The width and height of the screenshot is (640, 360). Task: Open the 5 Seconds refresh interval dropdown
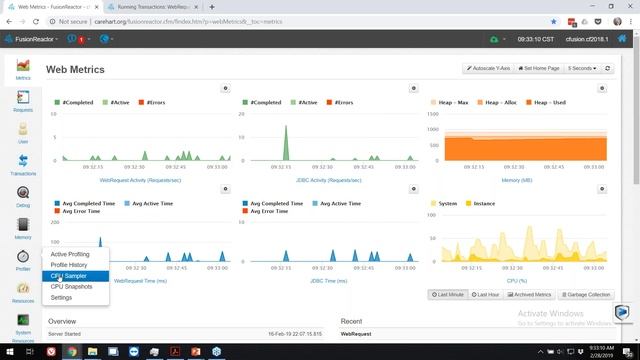pos(582,68)
